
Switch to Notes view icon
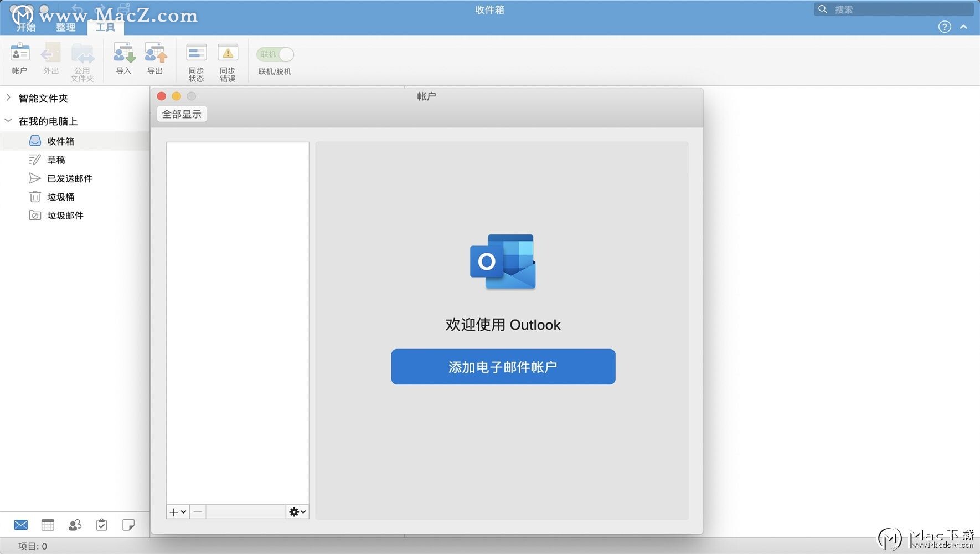coord(128,525)
